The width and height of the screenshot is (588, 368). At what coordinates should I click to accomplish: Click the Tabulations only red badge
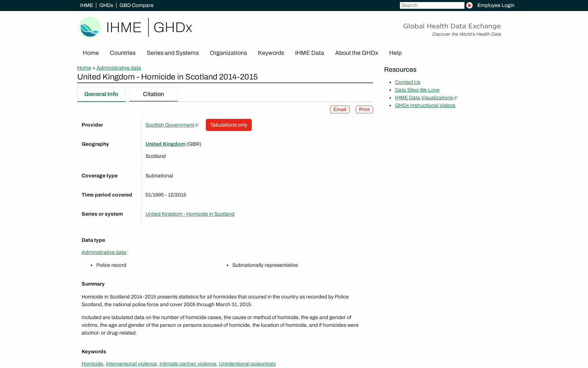229,125
